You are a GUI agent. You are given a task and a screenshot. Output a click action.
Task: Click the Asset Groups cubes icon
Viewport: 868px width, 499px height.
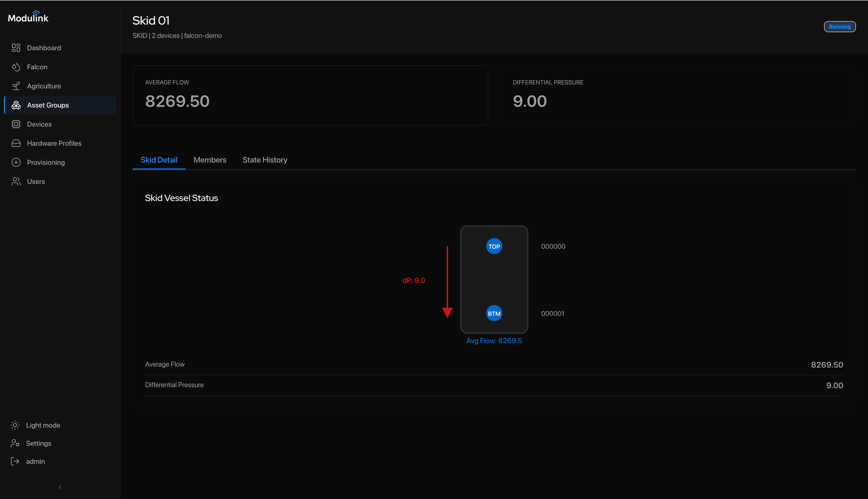[16, 105]
